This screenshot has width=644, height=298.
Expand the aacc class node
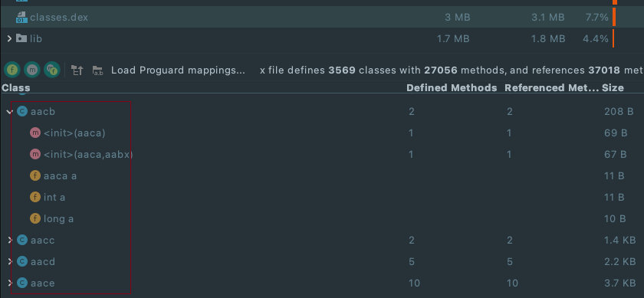10,240
